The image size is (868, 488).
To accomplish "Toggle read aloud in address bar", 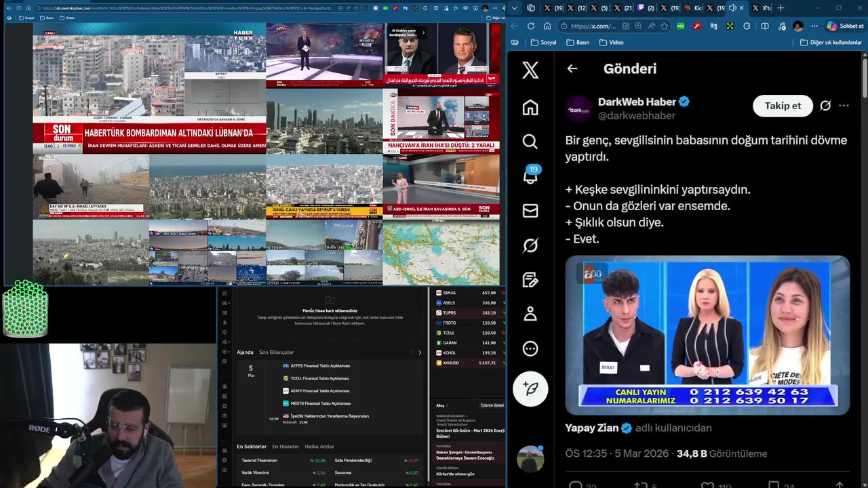I will [652, 26].
